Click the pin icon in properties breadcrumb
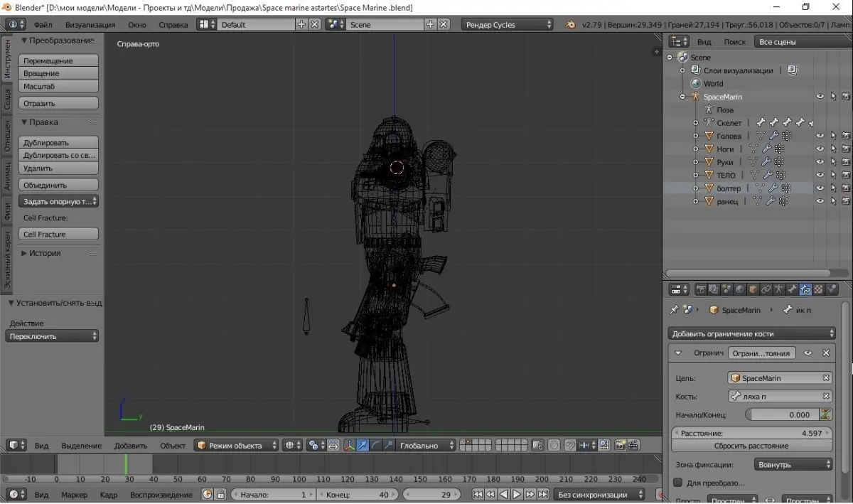Screen dimensions: 853x504 click(674, 310)
